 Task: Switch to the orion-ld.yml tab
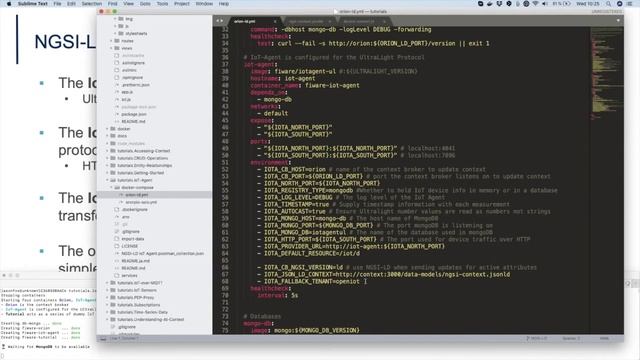click(252, 21)
